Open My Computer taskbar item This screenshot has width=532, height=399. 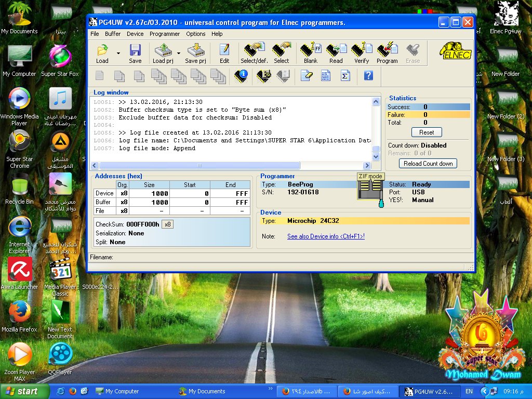click(117, 391)
